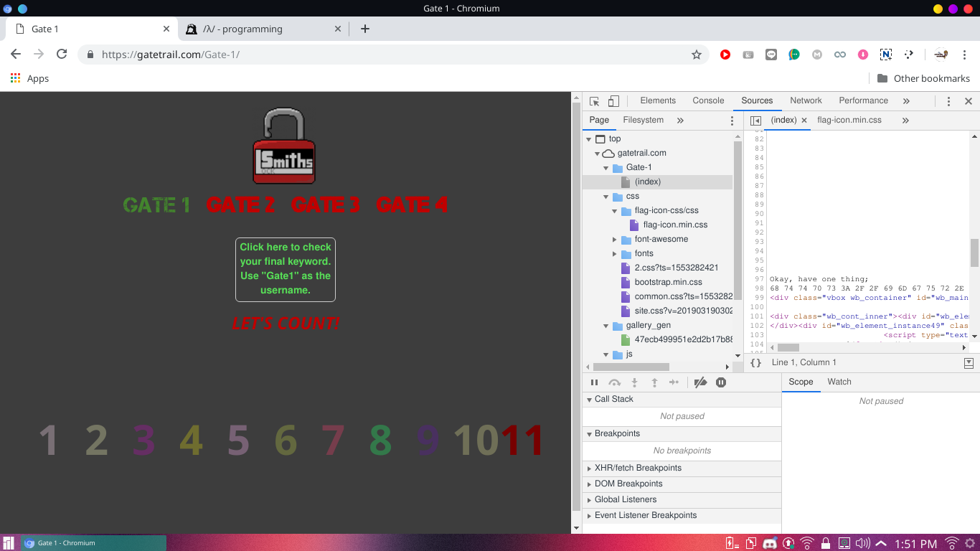
Task: Click the green number 8
Action: (x=380, y=440)
